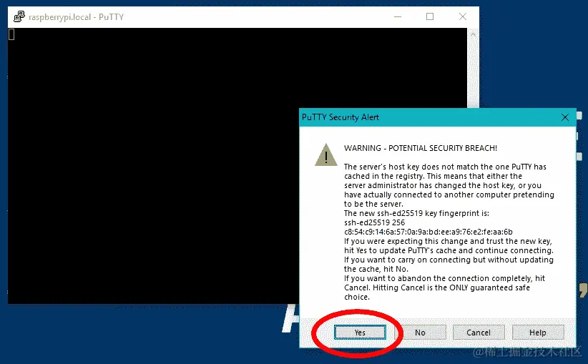Click the 'PuTTY Security Alert' title bar text
Screen dimensions: 588x364
tap(340, 117)
